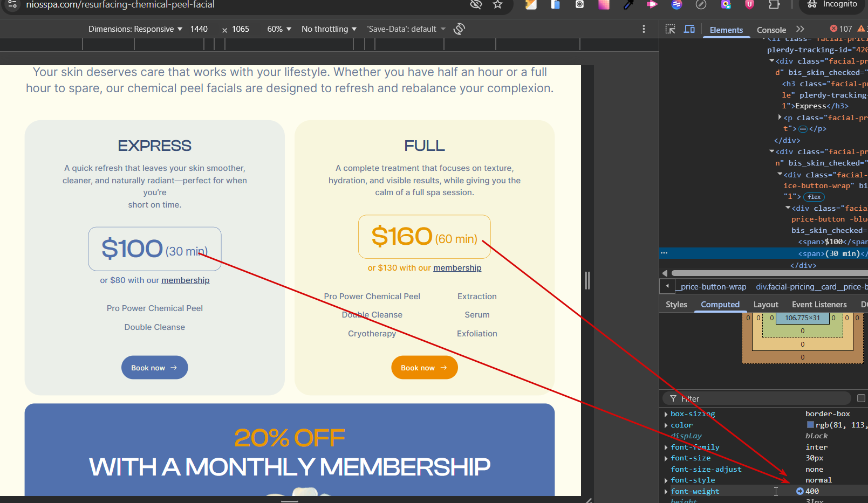Expand the font-weight computed property

666,492
